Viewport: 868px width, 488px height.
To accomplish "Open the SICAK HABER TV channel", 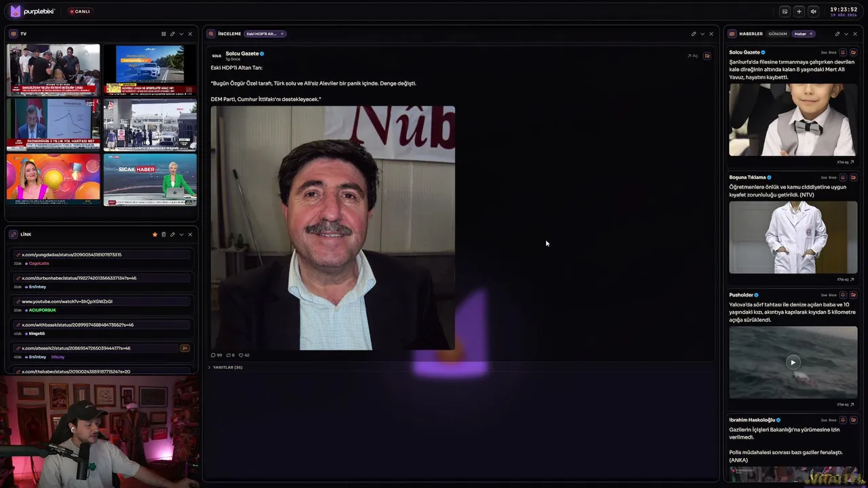I will (150, 180).
